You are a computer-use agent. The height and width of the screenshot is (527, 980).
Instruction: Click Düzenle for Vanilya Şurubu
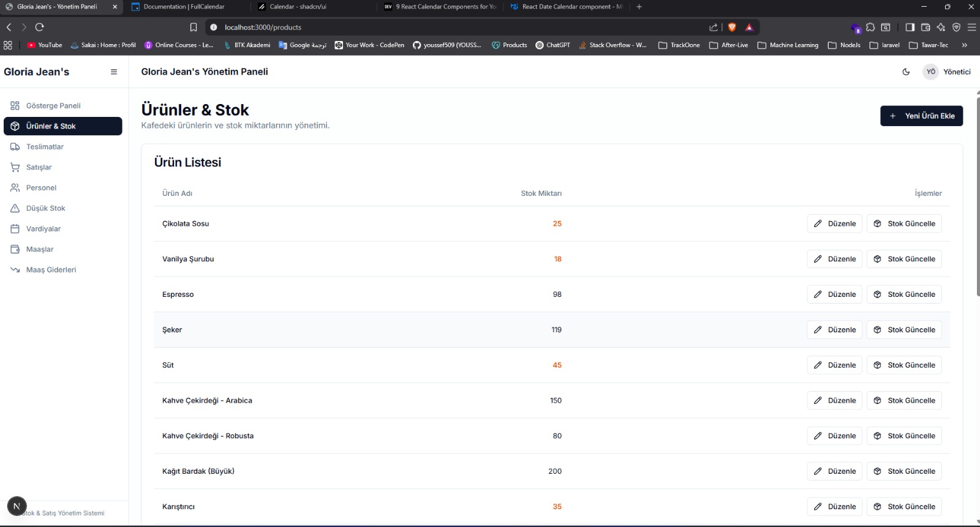point(835,259)
